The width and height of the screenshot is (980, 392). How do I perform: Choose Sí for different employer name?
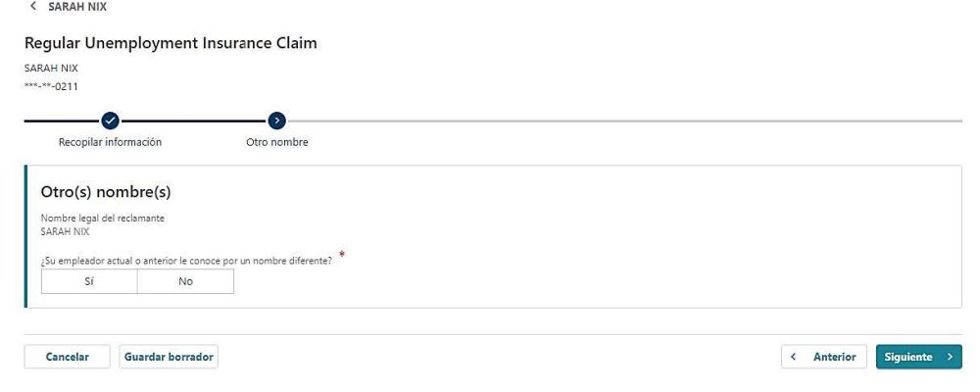point(89,281)
